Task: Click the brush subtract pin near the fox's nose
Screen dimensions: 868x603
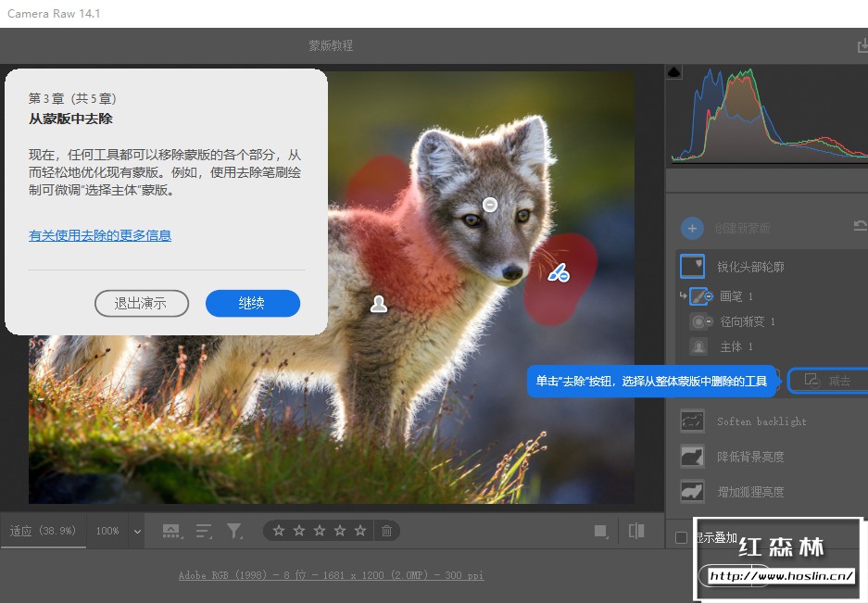Action: coord(559,272)
